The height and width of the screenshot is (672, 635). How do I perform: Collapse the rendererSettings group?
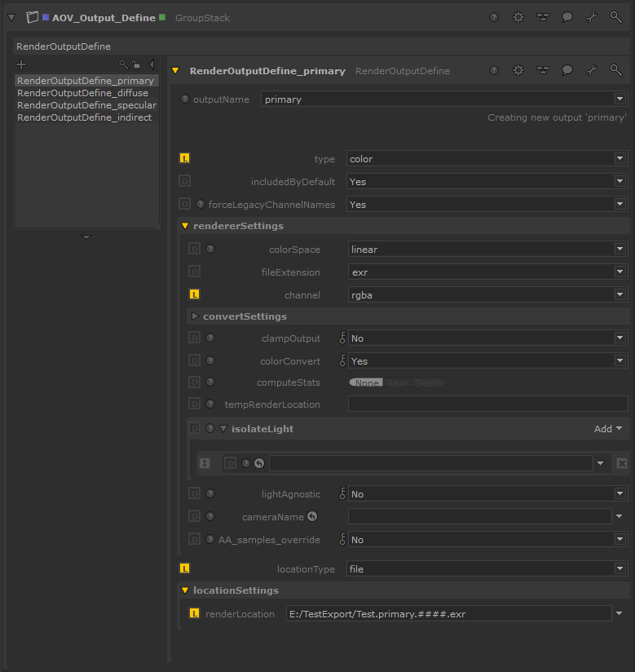(185, 226)
